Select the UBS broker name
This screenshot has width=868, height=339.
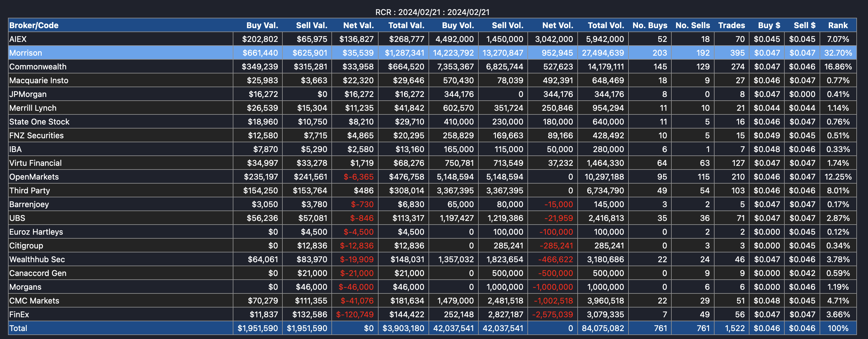pos(17,218)
